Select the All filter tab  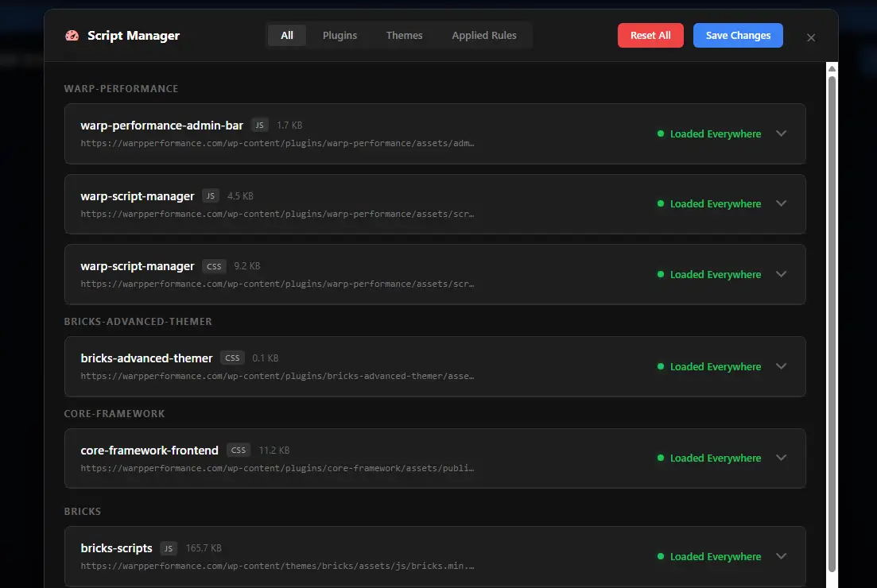point(287,36)
